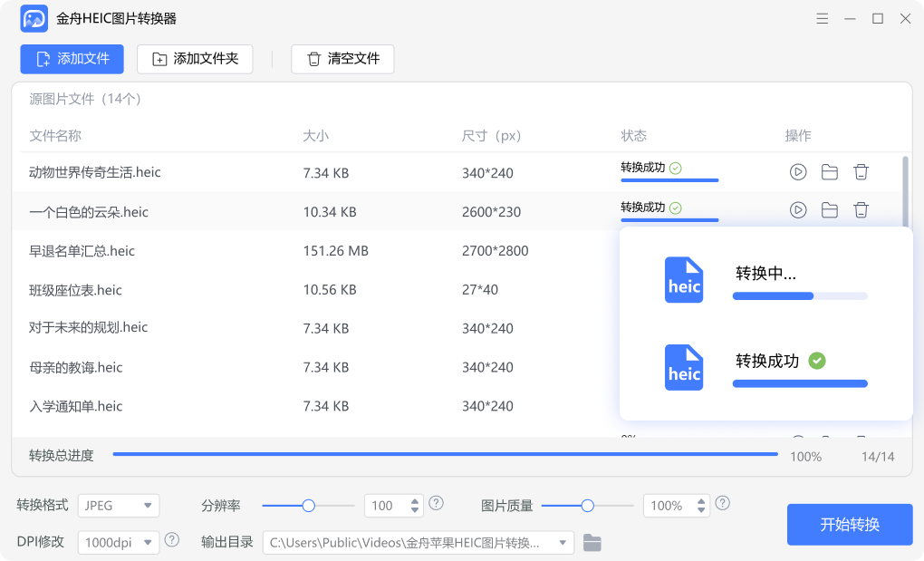Click help icon beside image quality
This screenshot has height=561, width=924.
point(722,504)
